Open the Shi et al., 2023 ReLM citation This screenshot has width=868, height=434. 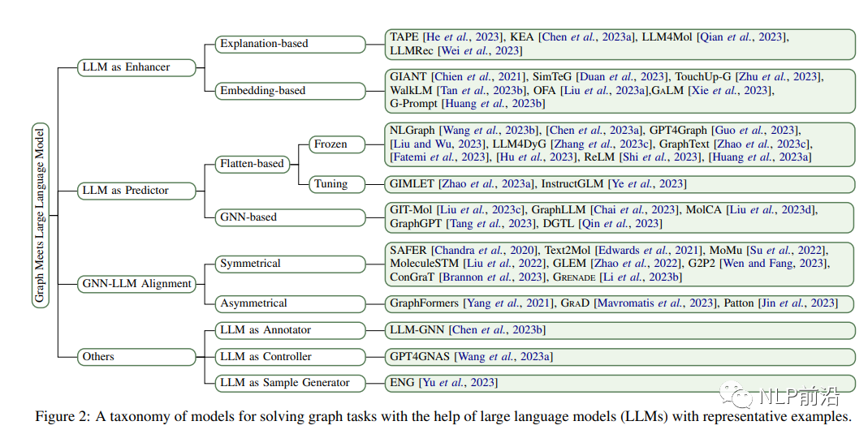pyautogui.click(x=660, y=157)
